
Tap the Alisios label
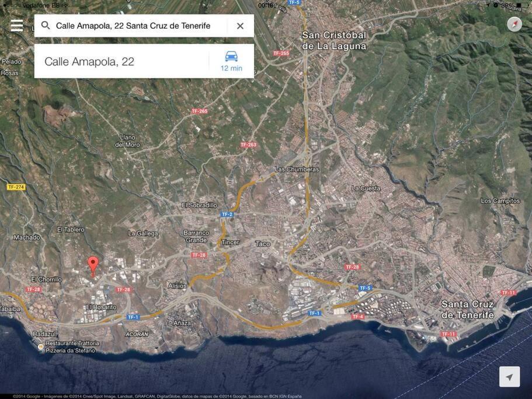pyautogui.click(x=177, y=286)
